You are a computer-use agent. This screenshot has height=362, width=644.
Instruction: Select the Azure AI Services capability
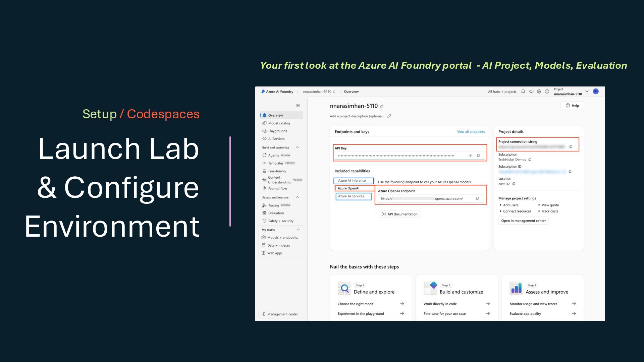click(x=353, y=196)
